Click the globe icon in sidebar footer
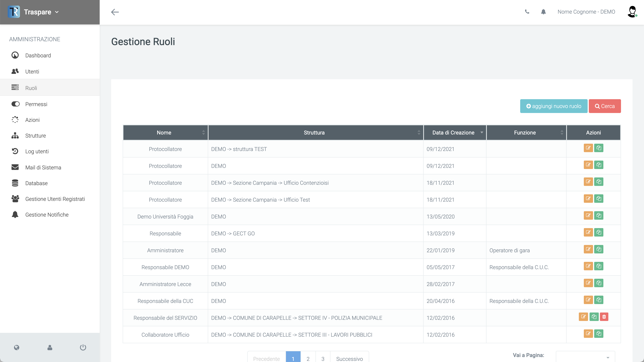Image resolution: width=644 pixels, height=362 pixels. tap(16, 347)
